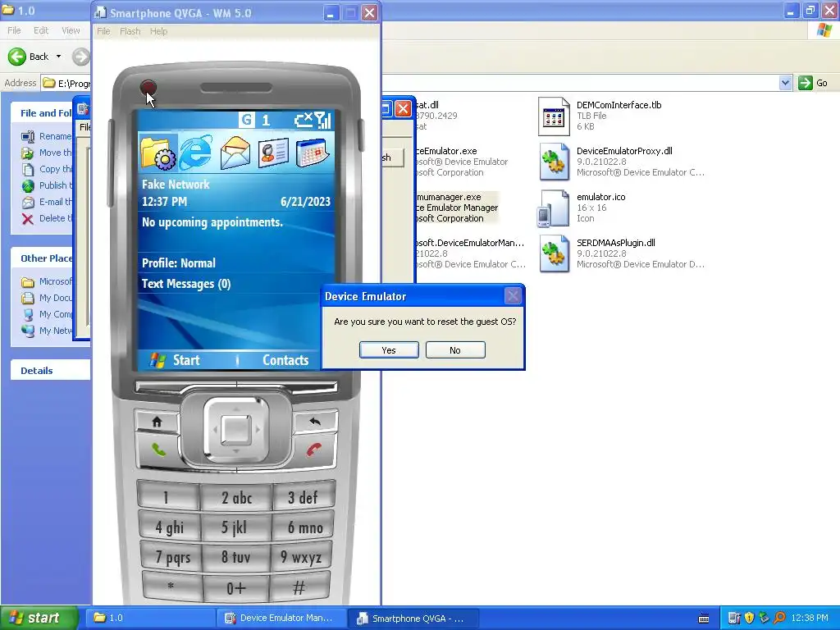Click the keyboard icon in taskbar
This screenshot has width=840, height=630.
point(704,619)
